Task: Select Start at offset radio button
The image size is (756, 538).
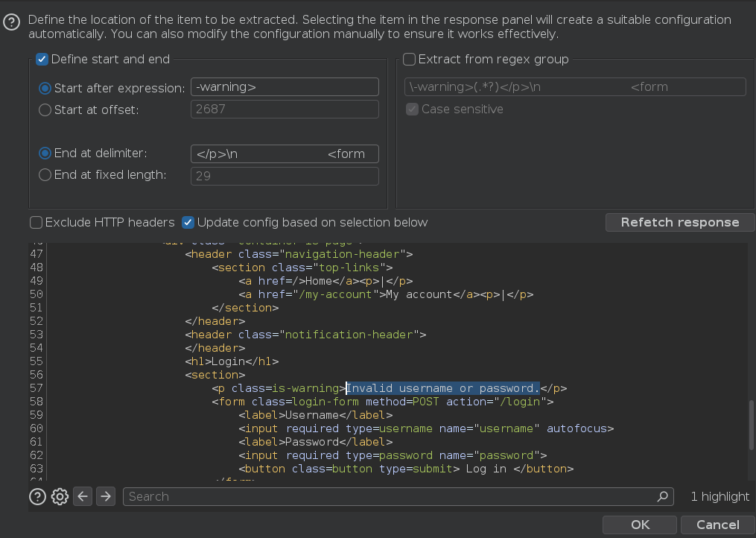Action: (45, 110)
